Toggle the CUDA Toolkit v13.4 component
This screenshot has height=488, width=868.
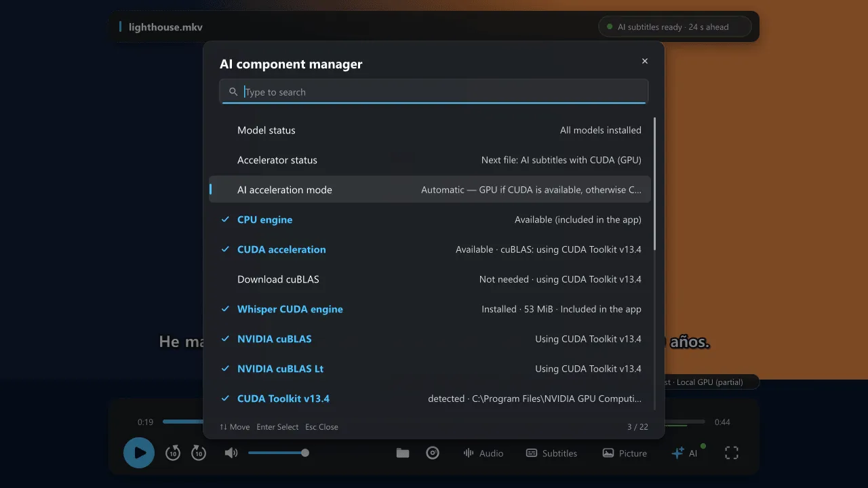[430, 399]
